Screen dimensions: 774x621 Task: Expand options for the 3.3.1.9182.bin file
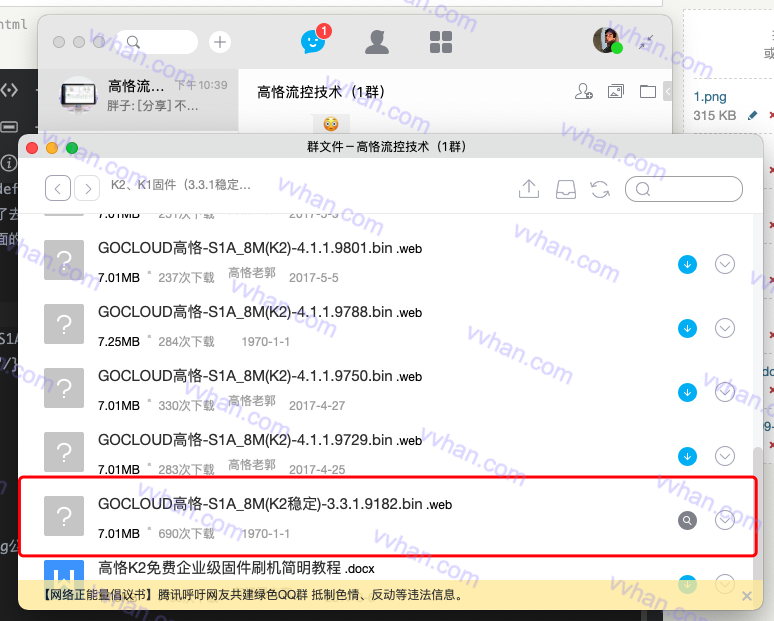click(x=725, y=520)
